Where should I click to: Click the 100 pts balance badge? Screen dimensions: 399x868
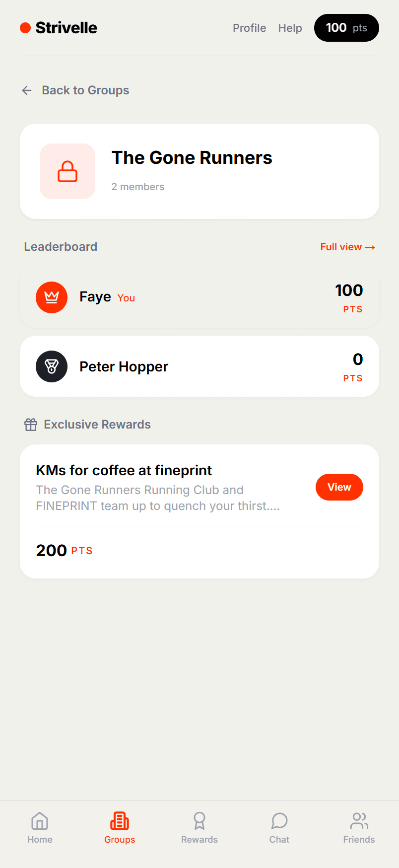click(x=346, y=28)
